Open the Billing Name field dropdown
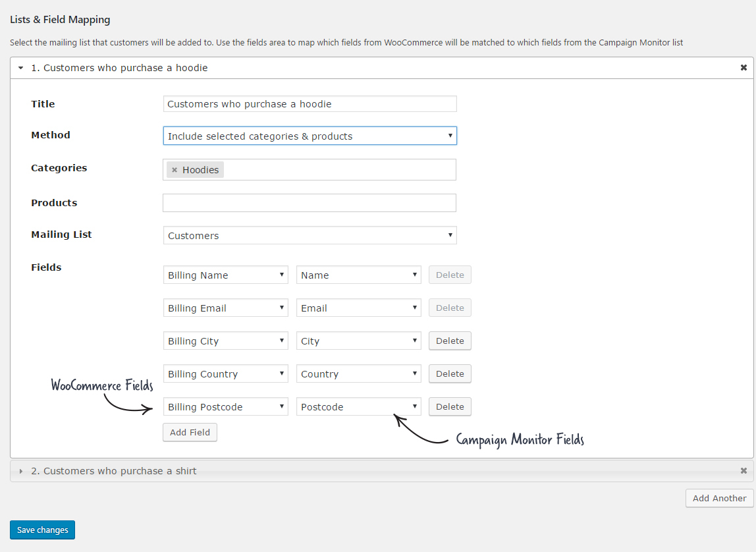The height and width of the screenshot is (552, 756). (226, 275)
